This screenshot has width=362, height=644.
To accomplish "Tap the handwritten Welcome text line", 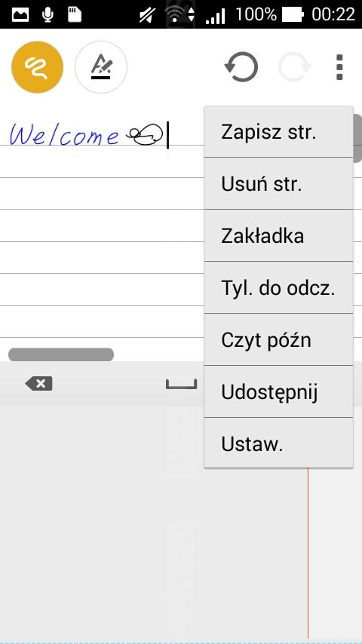I will click(x=65, y=133).
